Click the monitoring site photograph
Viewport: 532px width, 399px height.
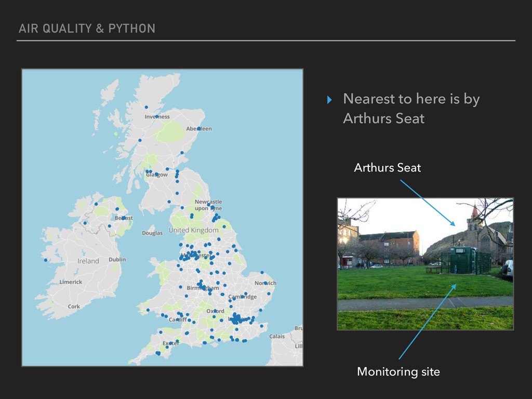point(425,263)
